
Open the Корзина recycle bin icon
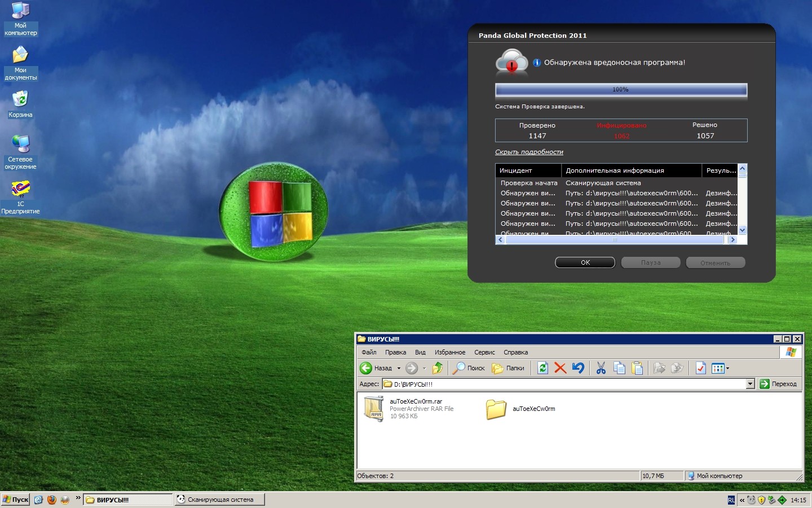pyautogui.click(x=20, y=100)
